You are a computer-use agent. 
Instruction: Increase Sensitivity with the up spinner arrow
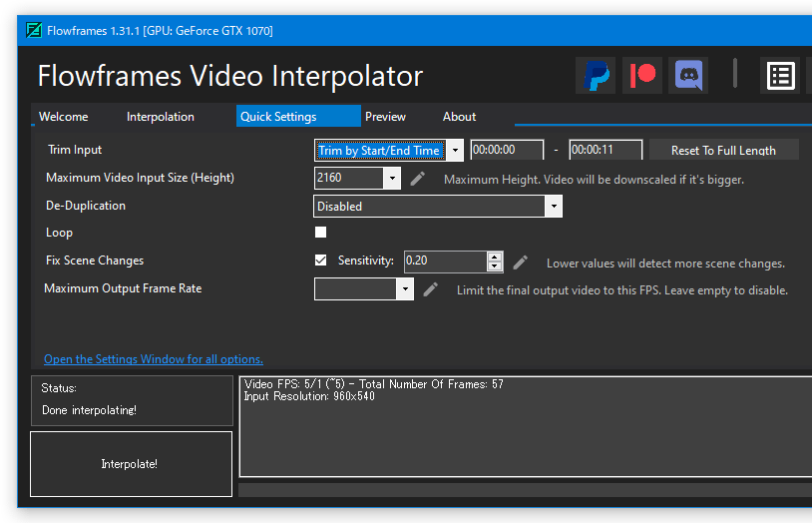point(495,257)
